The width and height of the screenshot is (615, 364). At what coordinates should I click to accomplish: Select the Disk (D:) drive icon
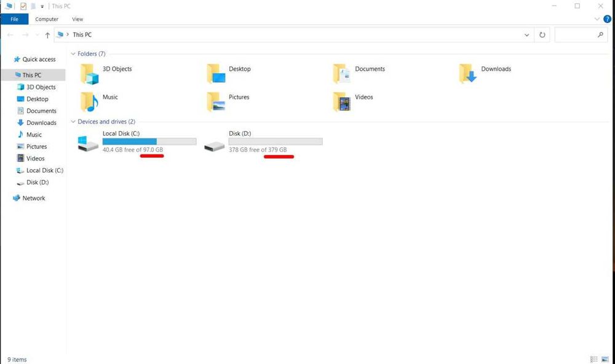[x=214, y=146]
